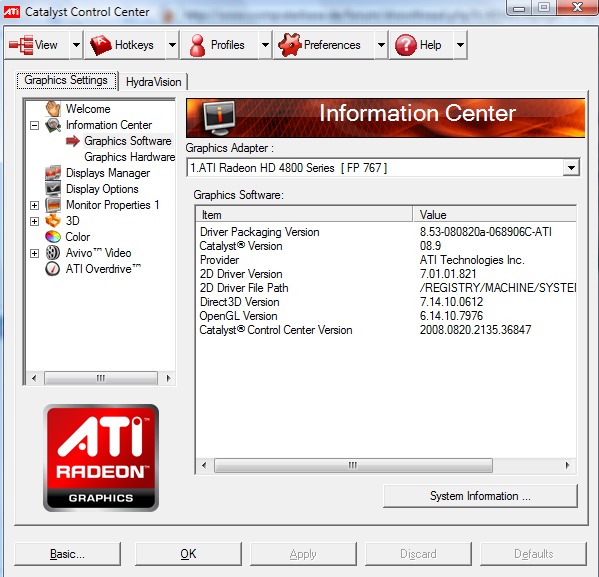Screen dimensions: 599x577
Task: Click the software list scroll right arrow
Action: pyautogui.click(x=567, y=465)
